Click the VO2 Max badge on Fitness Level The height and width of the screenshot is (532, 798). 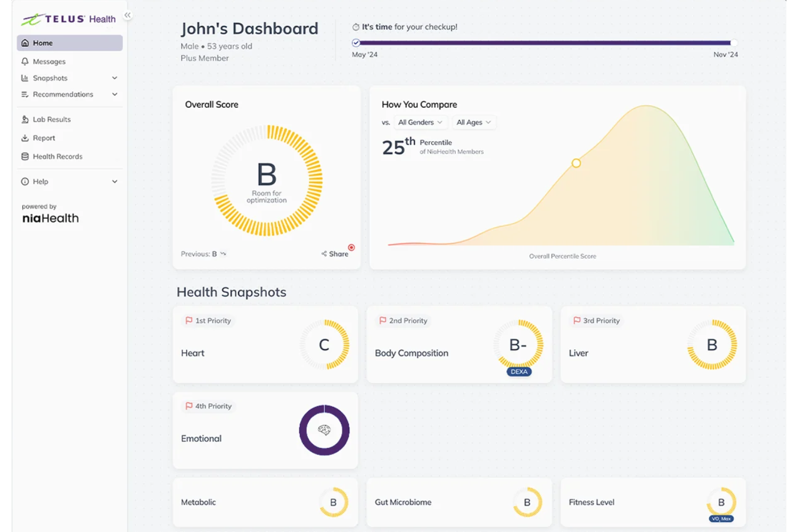pyautogui.click(x=721, y=519)
